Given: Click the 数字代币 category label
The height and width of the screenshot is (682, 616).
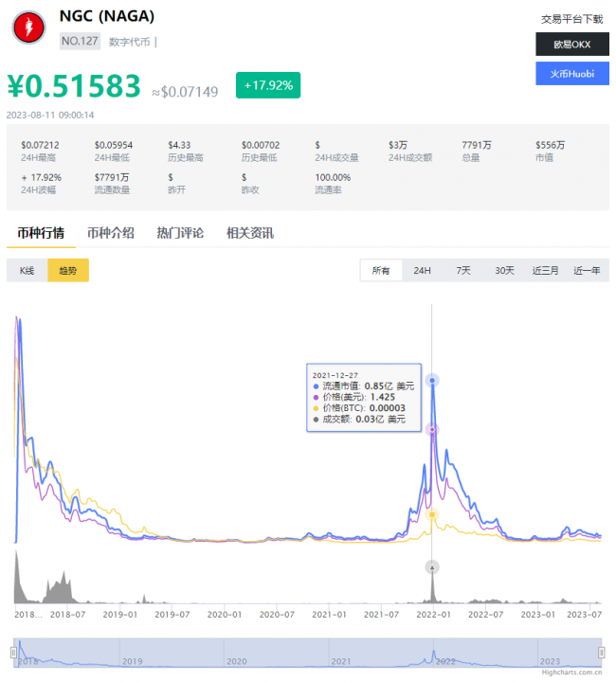Looking at the screenshot, I should [129, 42].
